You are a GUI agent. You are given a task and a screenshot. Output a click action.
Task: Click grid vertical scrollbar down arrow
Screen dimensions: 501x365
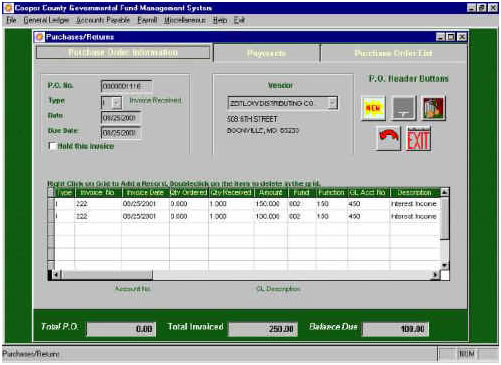[444, 266]
